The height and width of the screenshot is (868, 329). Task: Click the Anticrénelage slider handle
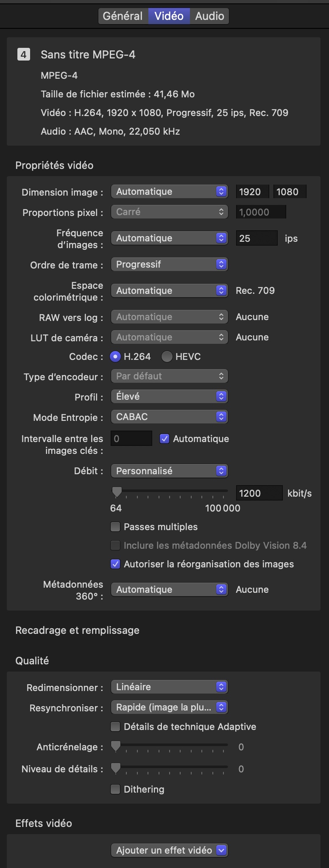click(x=116, y=746)
